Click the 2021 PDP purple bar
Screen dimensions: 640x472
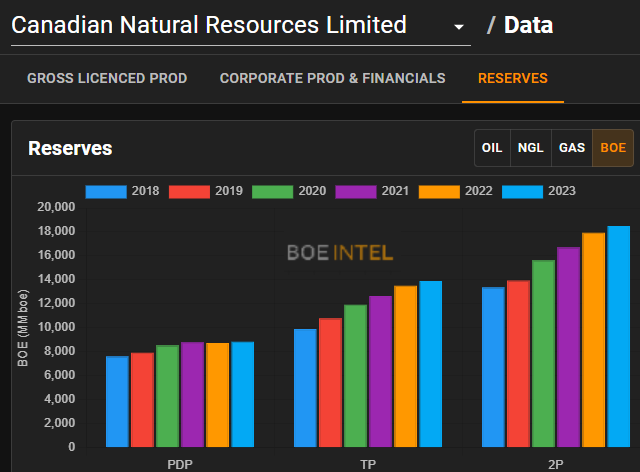(x=193, y=394)
